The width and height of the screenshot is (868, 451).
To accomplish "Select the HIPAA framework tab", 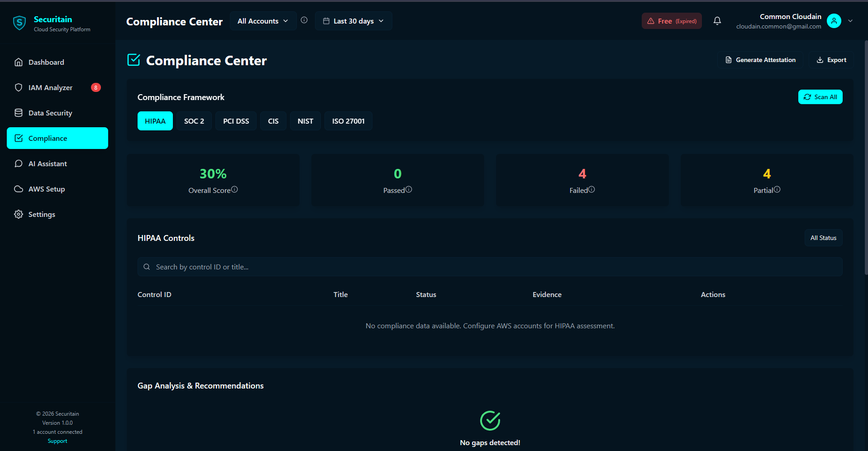I will [x=155, y=121].
